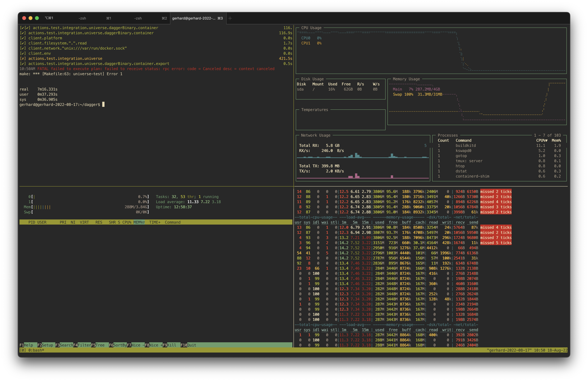Click the tmux hostname and date status
Viewport: 588px width, 381px height.
(x=527, y=350)
